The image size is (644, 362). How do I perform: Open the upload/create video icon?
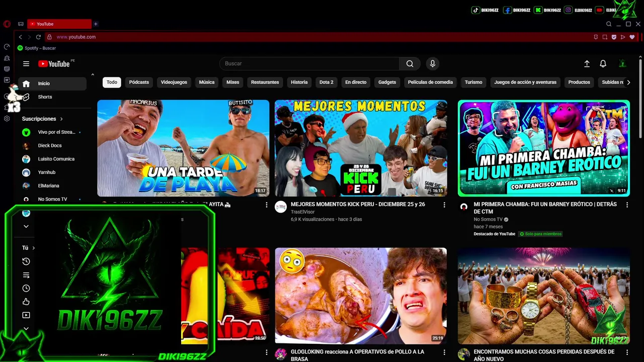point(587,64)
